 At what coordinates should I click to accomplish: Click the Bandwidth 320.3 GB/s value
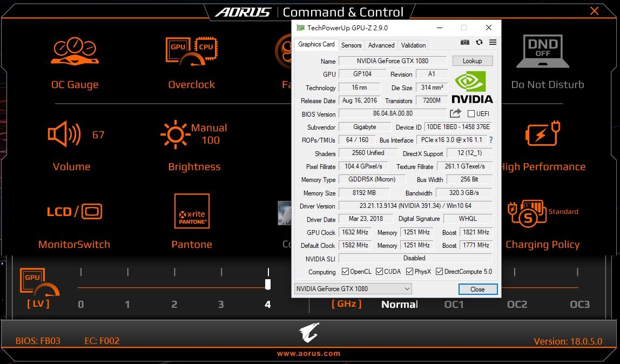(464, 192)
